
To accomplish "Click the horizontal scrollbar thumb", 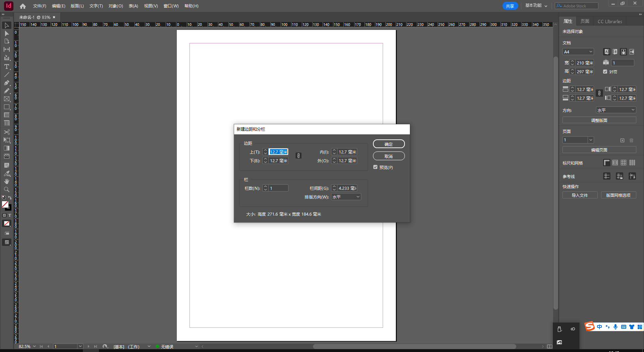I will tap(414, 346).
